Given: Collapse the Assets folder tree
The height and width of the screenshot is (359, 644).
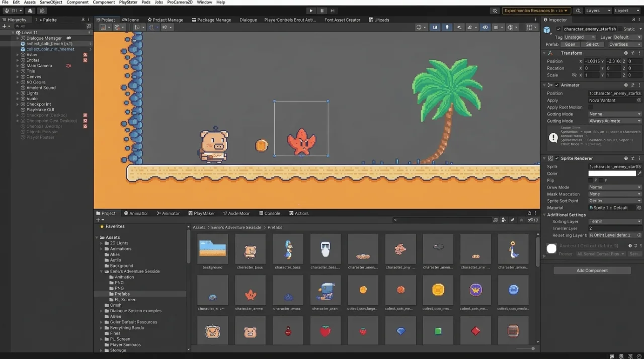Looking at the screenshot, I should point(97,237).
